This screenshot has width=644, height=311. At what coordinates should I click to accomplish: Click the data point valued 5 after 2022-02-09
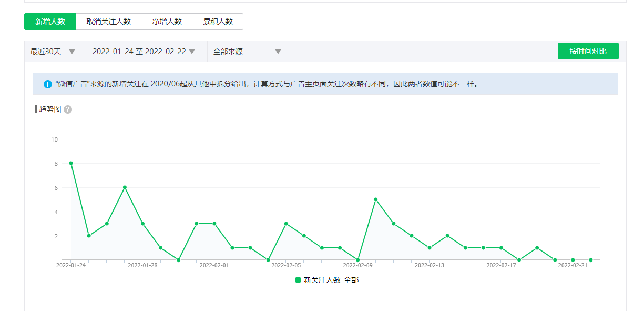pyautogui.click(x=375, y=199)
